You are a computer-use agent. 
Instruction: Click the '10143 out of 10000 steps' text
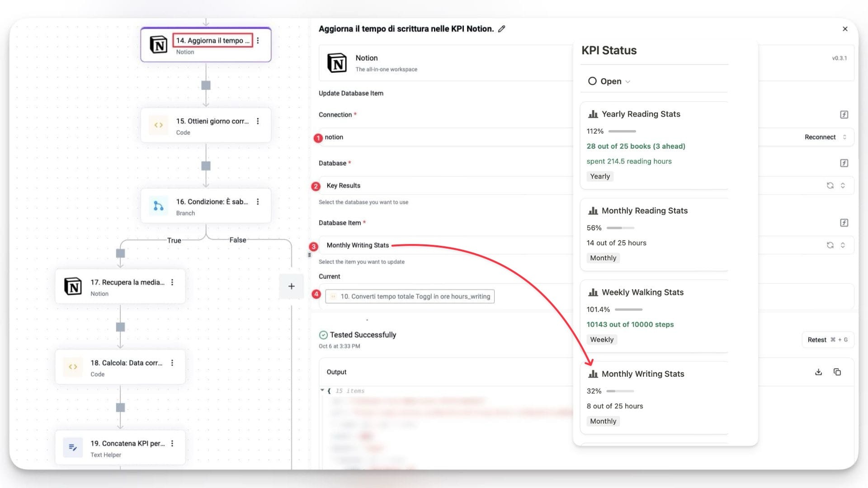630,324
